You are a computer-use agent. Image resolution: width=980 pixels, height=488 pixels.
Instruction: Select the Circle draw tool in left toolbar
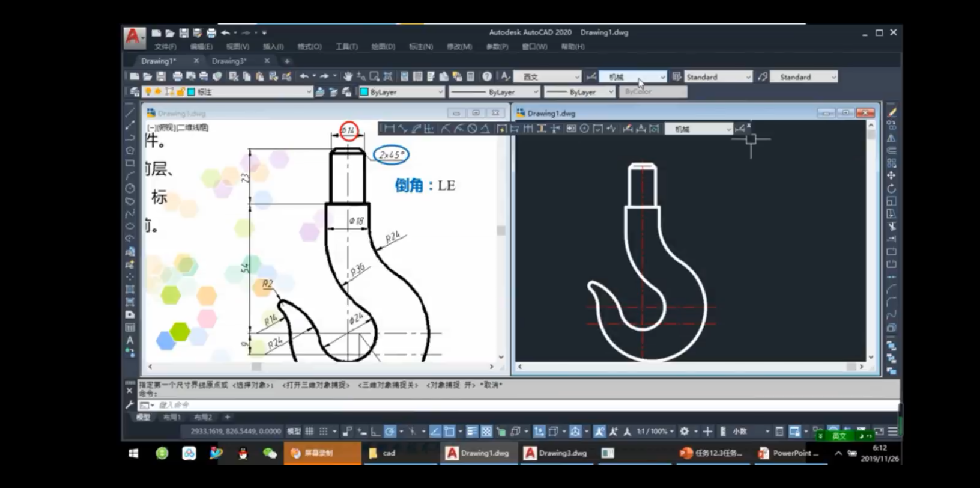point(130,188)
